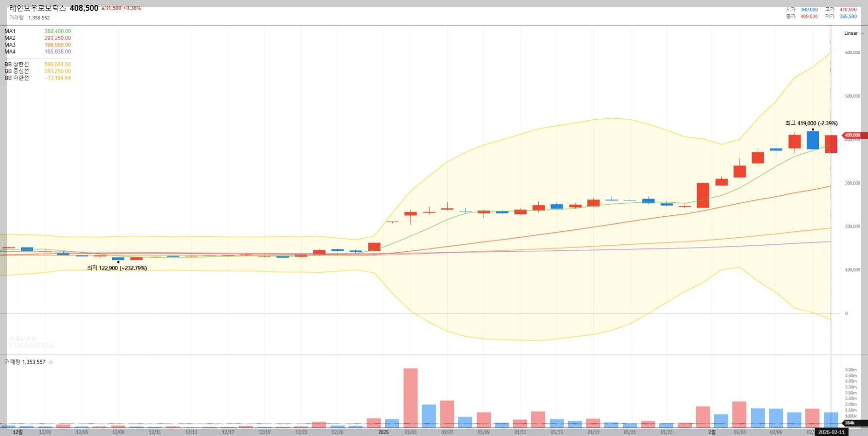Click the 02/06 date axis label
The width and height of the screenshot is (868, 436).
(x=776, y=432)
